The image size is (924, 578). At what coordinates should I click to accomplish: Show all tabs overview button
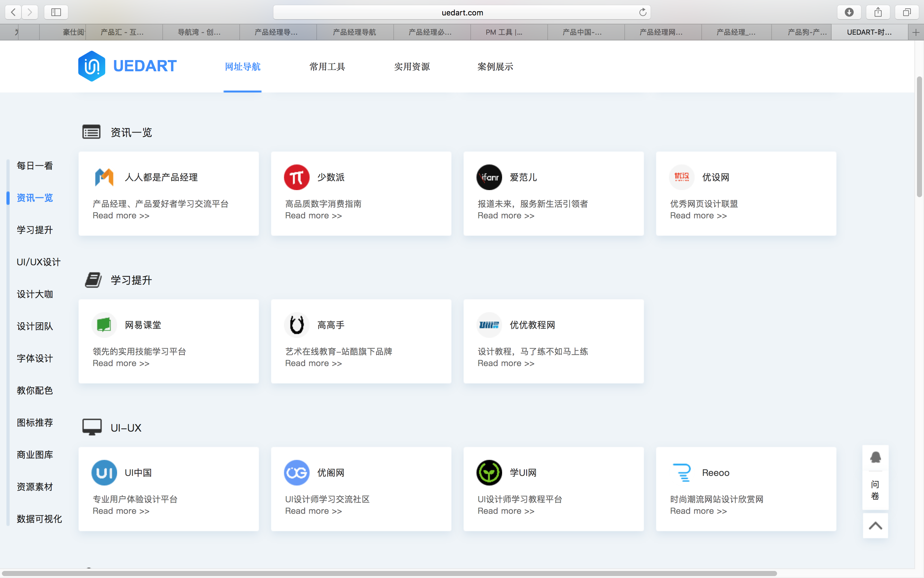[907, 12]
